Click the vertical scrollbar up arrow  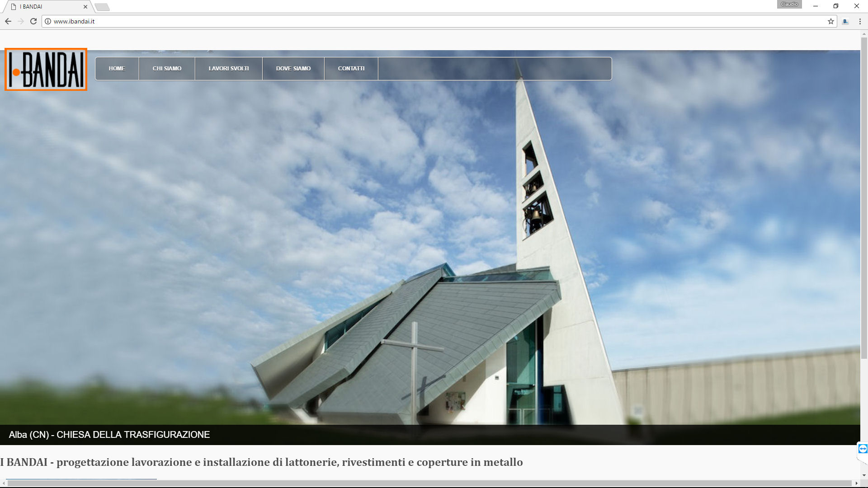coord(864,33)
